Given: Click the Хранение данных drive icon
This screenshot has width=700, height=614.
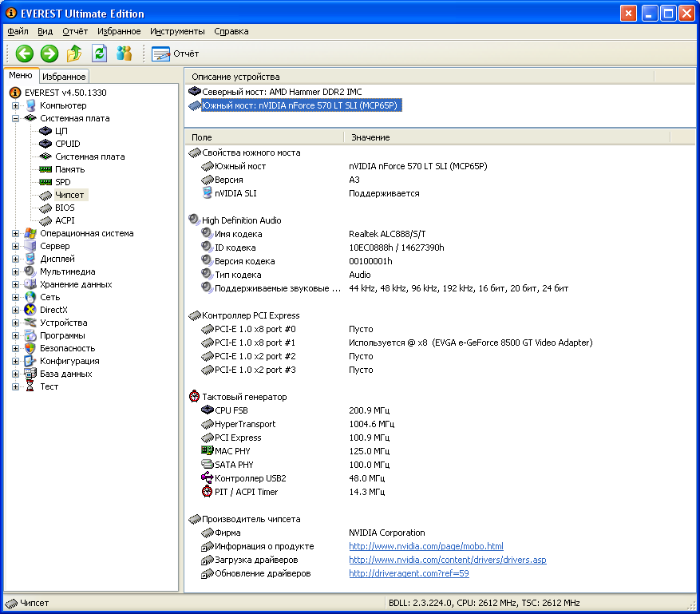Looking at the screenshot, I should pyautogui.click(x=30, y=284).
